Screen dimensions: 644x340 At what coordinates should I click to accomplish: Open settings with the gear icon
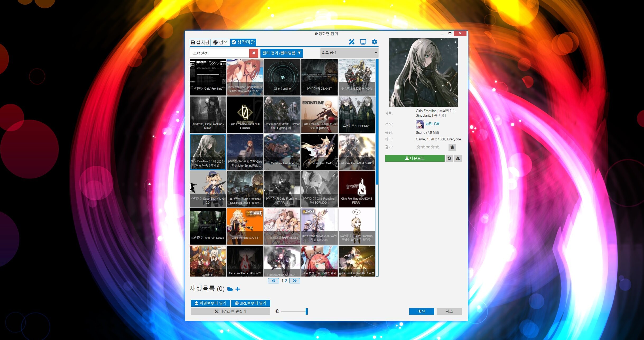point(374,42)
